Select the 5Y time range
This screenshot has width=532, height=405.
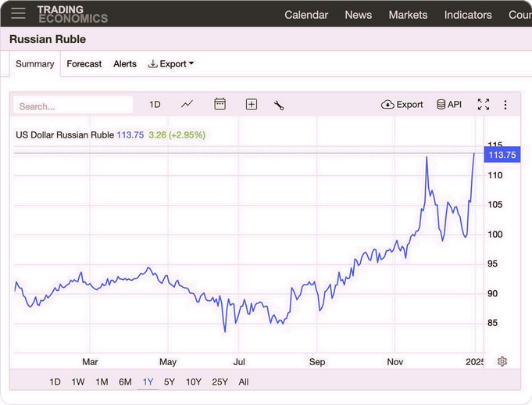170,382
